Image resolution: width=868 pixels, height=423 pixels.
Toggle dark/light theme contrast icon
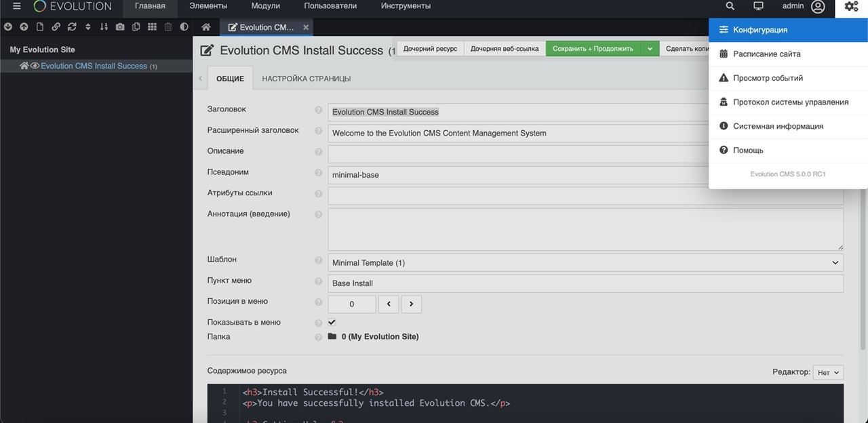coord(184,27)
